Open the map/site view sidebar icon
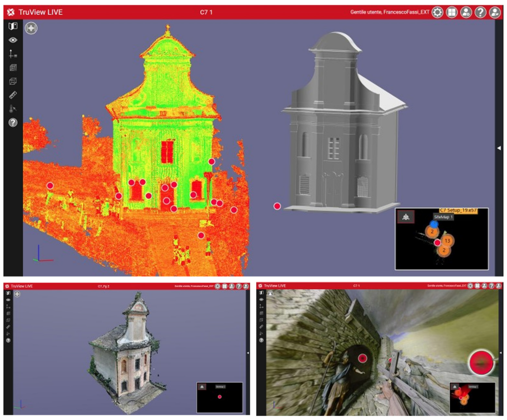The image size is (507, 420). [x=13, y=26]
